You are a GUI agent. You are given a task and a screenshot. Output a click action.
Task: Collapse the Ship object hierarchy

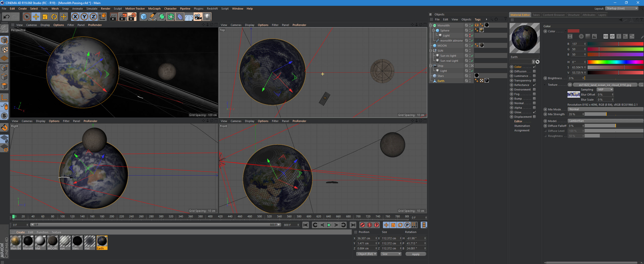(x=431, y=66)
